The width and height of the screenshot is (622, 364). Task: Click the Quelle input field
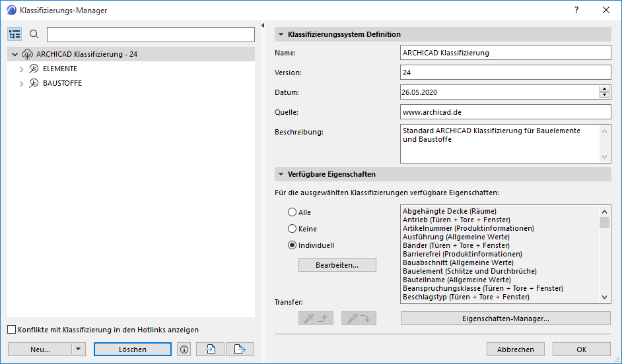tap(505, 112)
